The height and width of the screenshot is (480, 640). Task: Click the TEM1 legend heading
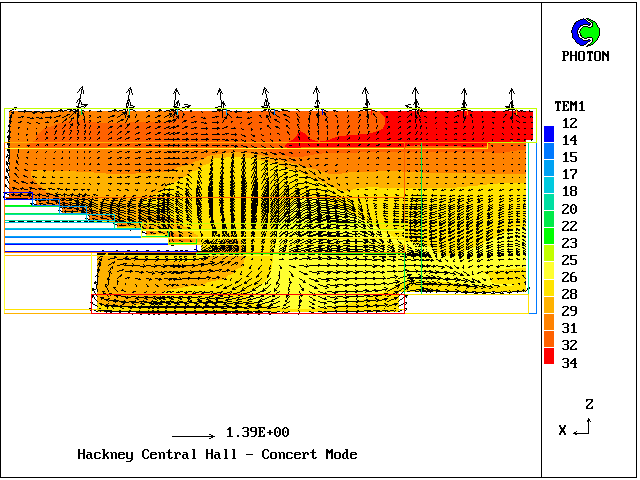tap(570, 106)
